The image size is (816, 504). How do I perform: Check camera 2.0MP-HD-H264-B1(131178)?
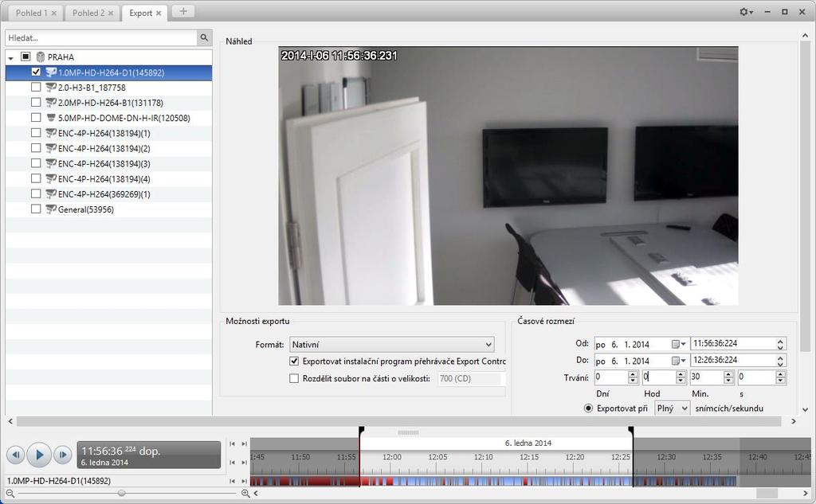tap(36, 102)
